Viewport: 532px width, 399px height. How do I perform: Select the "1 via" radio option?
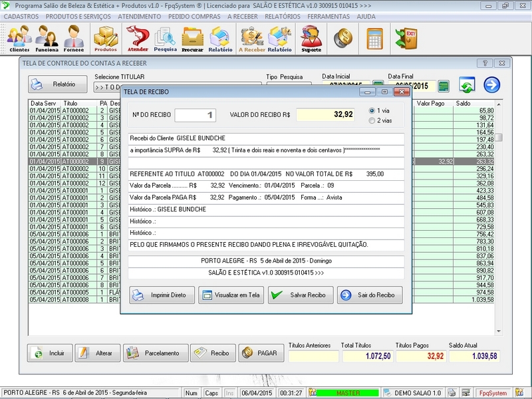point(372,110)
